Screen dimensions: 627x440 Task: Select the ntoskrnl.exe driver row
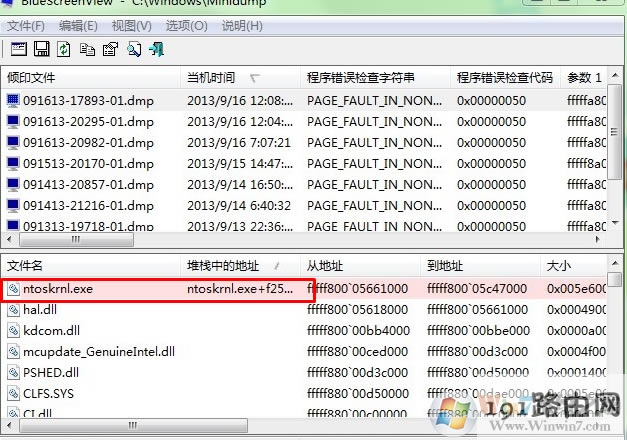304,288
